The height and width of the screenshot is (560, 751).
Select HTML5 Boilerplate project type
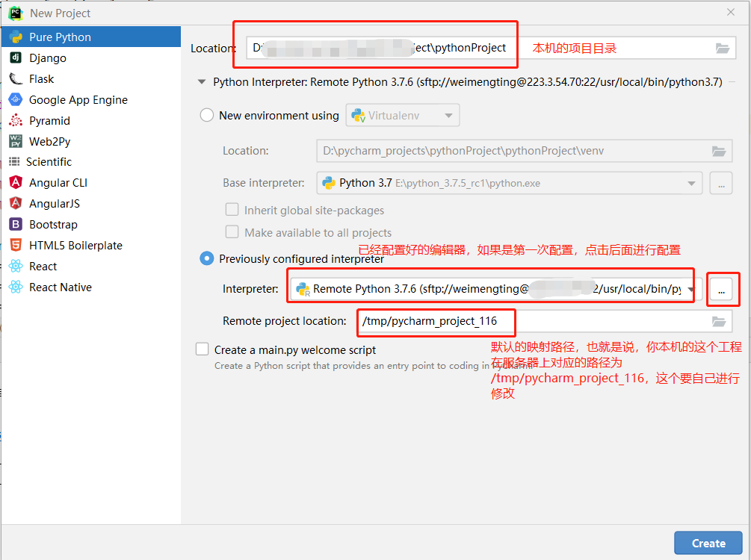click(91, 246)
